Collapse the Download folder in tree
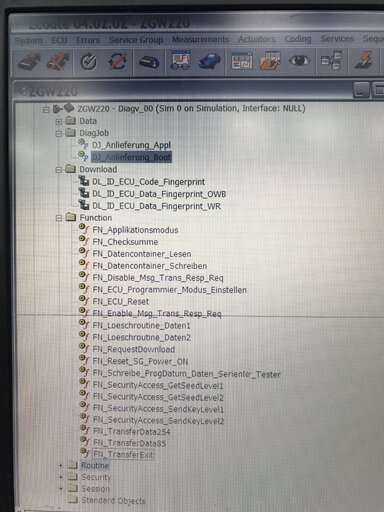 [59, 170]
